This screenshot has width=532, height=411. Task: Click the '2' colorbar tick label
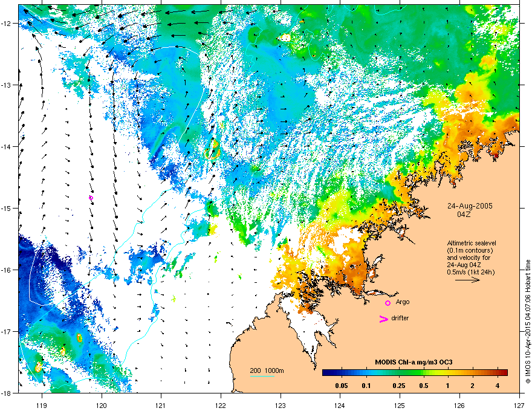[x=473, y=386]
